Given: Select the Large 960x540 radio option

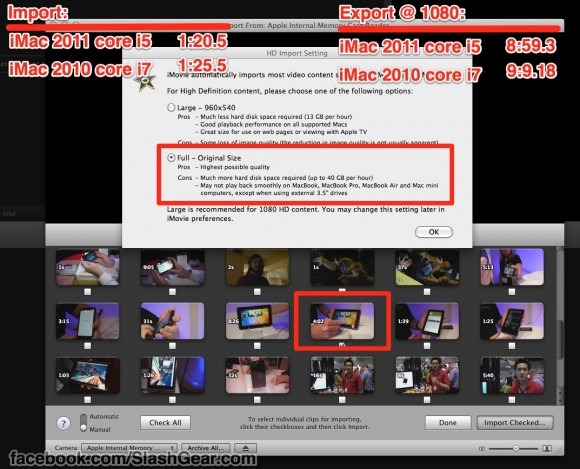Looking at the screenshot, I should (171, 108).
